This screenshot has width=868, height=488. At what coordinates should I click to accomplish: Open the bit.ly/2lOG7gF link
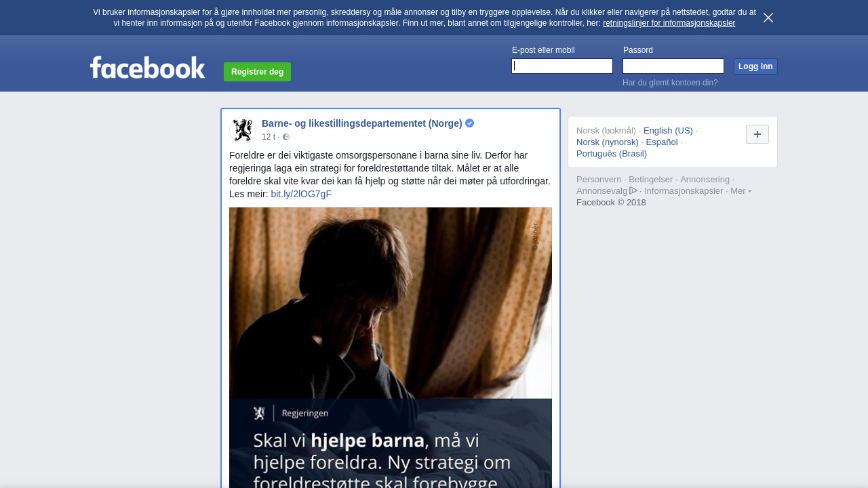tap(301, 194)
